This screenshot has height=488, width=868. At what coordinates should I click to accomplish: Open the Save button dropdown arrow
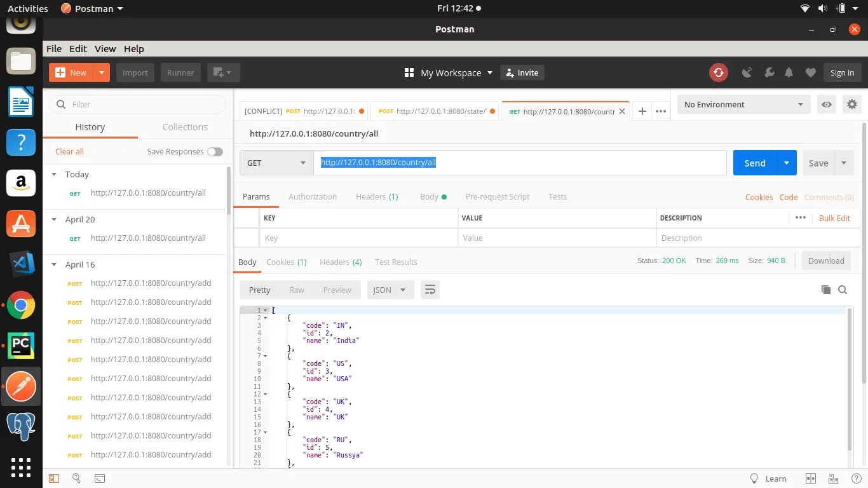pyautogui.click(x=844, y=163)
